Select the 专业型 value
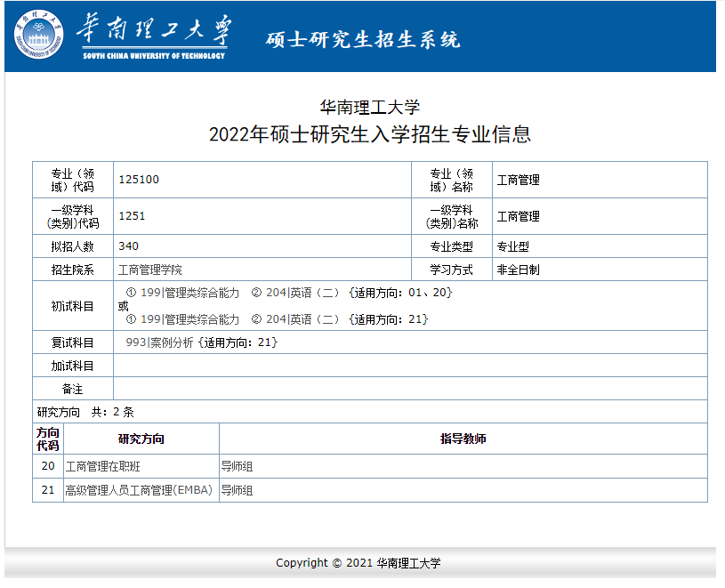Viewport: 725px width, 588px height. coord(512,246)
